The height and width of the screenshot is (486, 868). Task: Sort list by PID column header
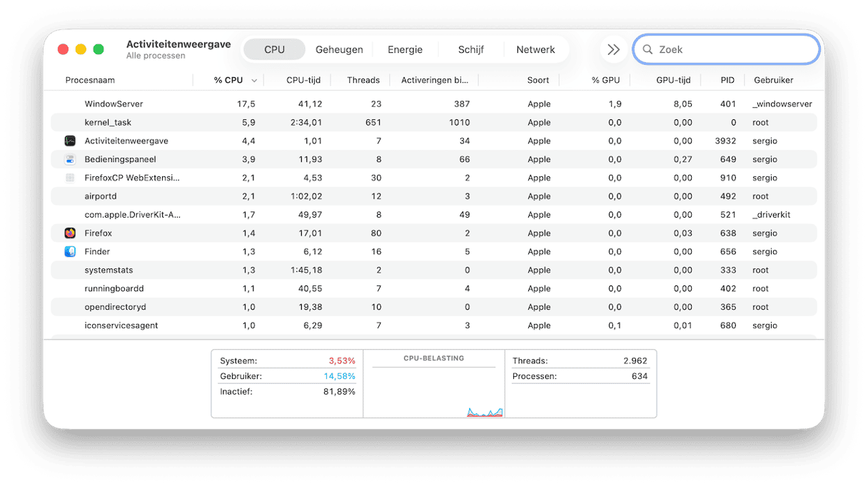click(x=727, y=81)
